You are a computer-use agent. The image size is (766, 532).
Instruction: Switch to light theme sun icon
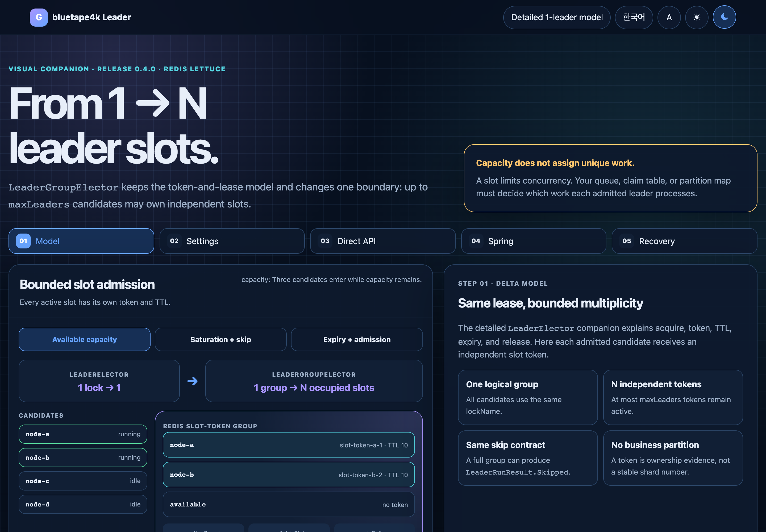coord(696,17)
